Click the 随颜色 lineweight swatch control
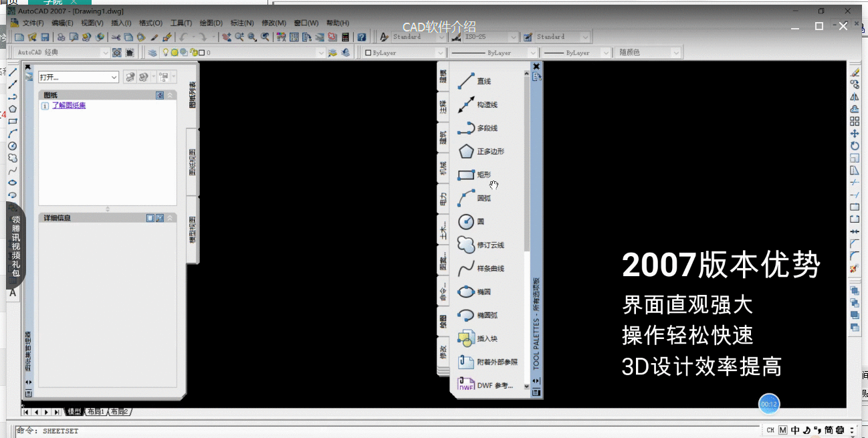This screenshot has width=868, height=438. point(647,52)
